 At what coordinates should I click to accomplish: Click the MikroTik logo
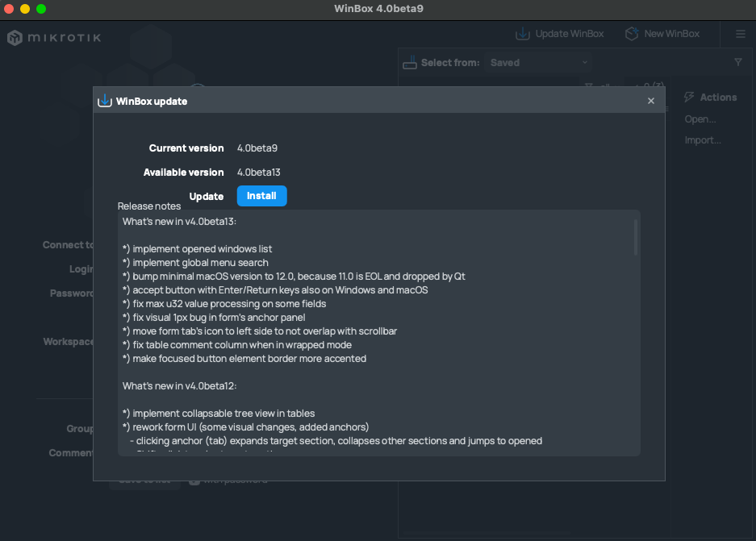pyautogui.click(x=54, y=38)
